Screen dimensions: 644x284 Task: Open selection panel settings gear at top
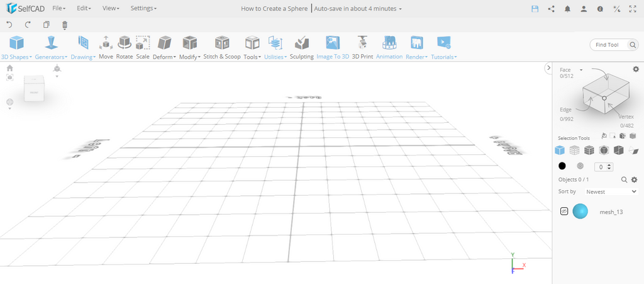point(636,69)
